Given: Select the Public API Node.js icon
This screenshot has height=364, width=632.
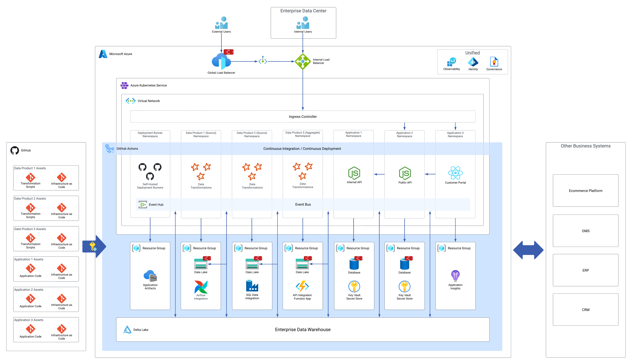Looking at the screenshot, I should [x=405, y=173].
